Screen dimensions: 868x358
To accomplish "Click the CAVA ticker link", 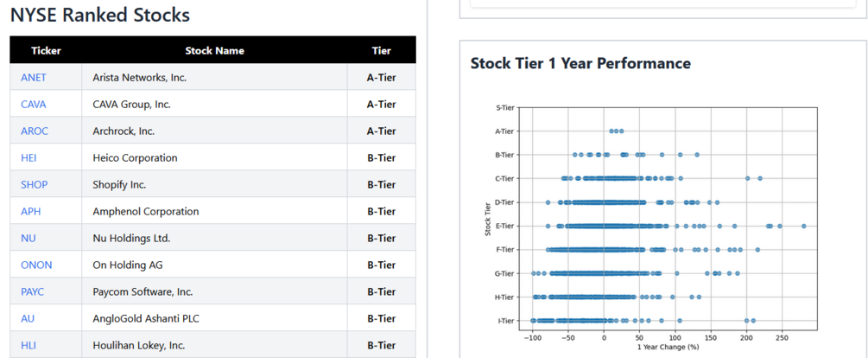I will coord(34,105).
